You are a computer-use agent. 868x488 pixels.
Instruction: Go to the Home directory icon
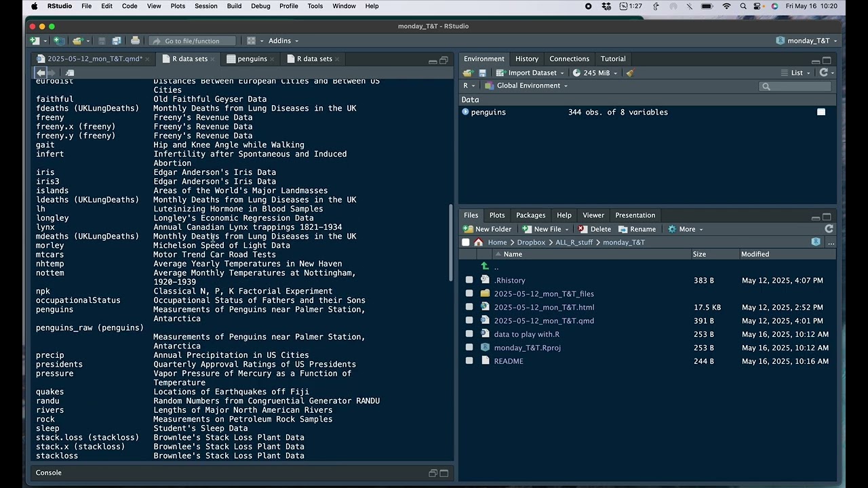point(479,242)
